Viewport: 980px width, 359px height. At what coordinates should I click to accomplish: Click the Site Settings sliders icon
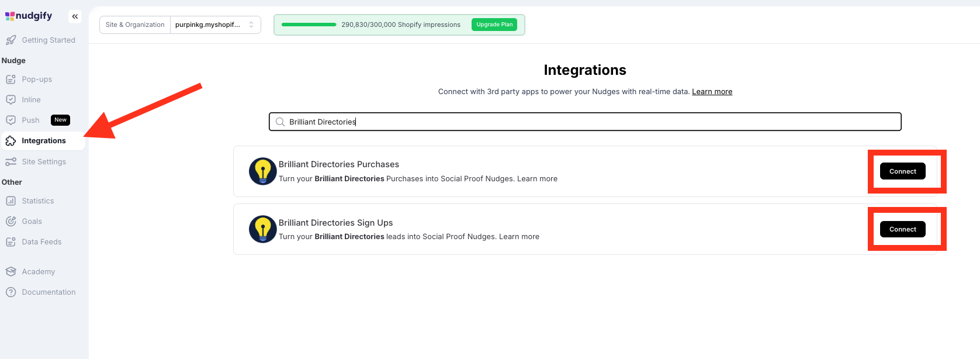pyautogui.click(x=11, y=161)
